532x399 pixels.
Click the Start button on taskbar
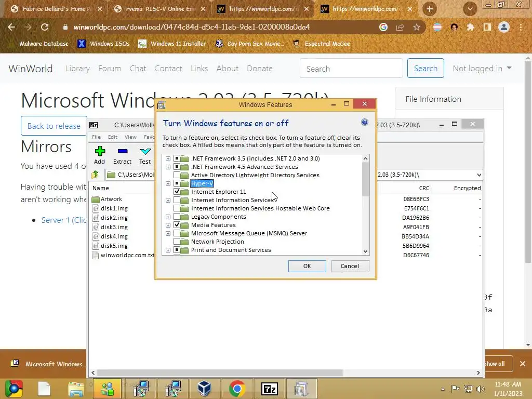14,389
